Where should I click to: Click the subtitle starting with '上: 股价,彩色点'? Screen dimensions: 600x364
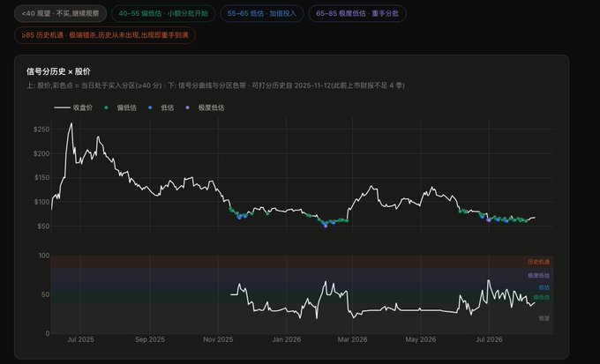[x=215, y=85]
